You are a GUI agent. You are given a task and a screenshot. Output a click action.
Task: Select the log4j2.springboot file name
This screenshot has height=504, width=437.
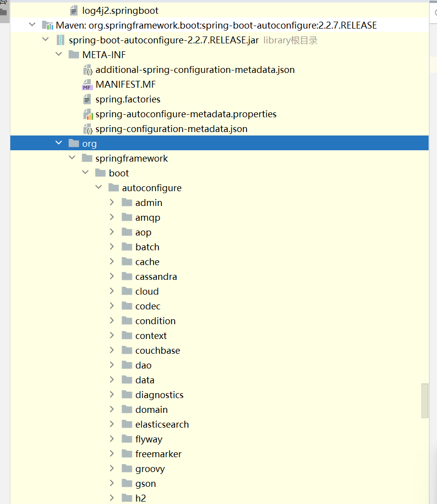coord(120,11)
